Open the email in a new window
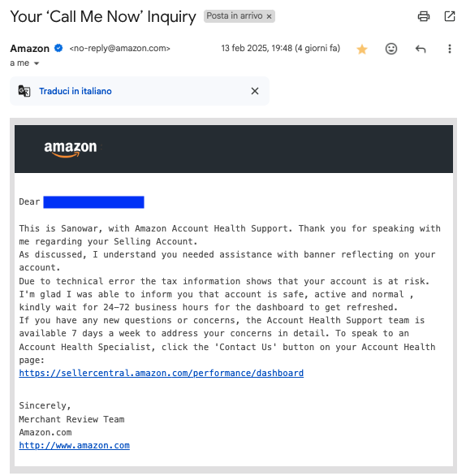The image size is (466, 476). click(x=449, y=16)
